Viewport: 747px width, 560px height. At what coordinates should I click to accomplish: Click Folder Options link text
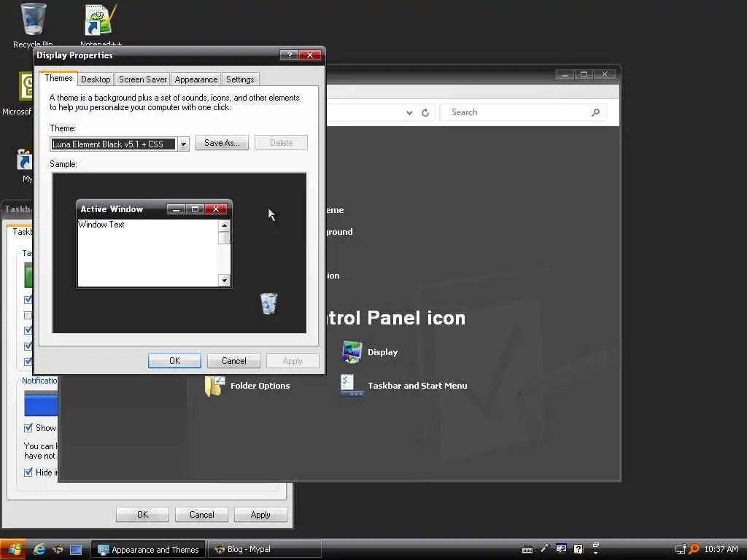(260, 386)
